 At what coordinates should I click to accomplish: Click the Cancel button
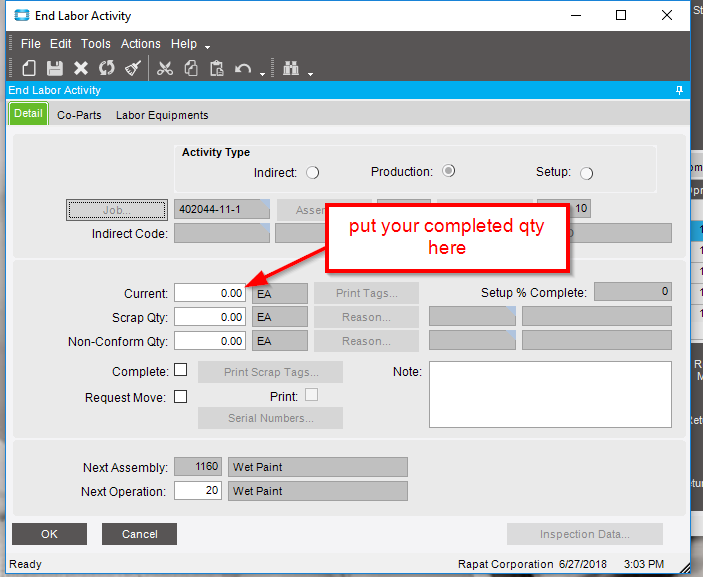point(139,534)
